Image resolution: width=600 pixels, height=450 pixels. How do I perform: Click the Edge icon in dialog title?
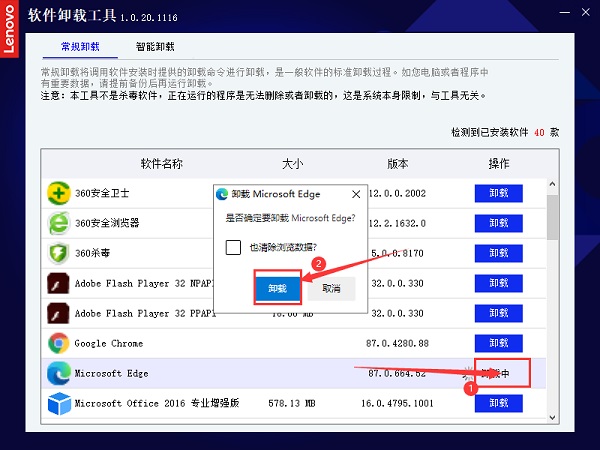[x=222, y=194]
